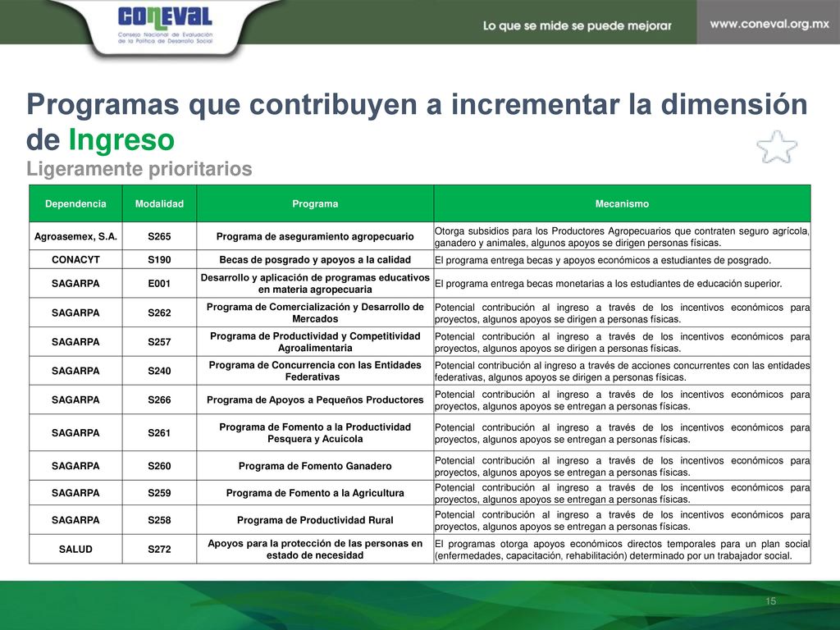840x630 pixels.
Task: Select the 'Programa' column header
Action: tap(315, 203)
